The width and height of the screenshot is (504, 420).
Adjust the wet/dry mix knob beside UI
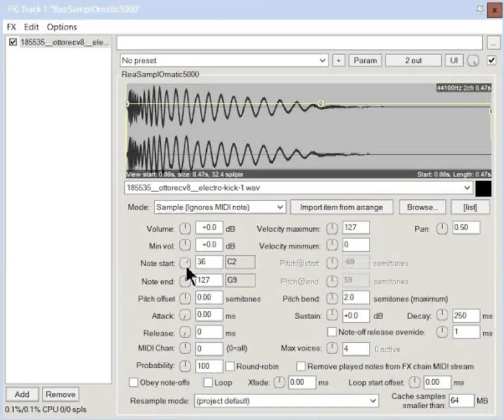(473, 60)
